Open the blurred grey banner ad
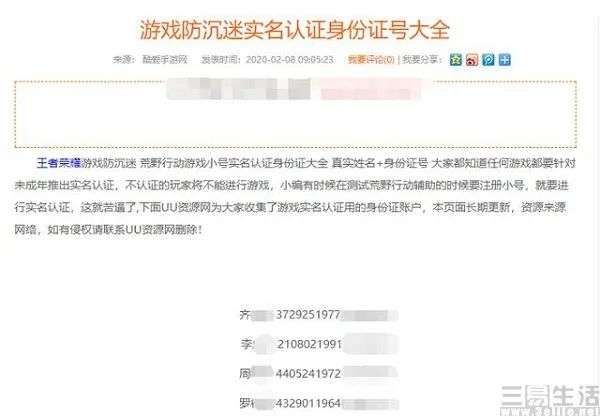 239,89
